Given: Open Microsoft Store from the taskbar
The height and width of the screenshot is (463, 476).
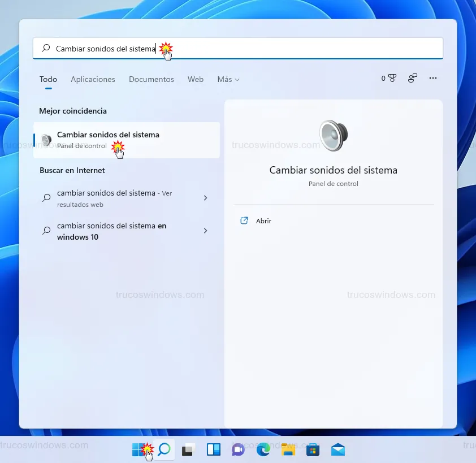Looking at the screenshot, I should [x=313, y=450].
